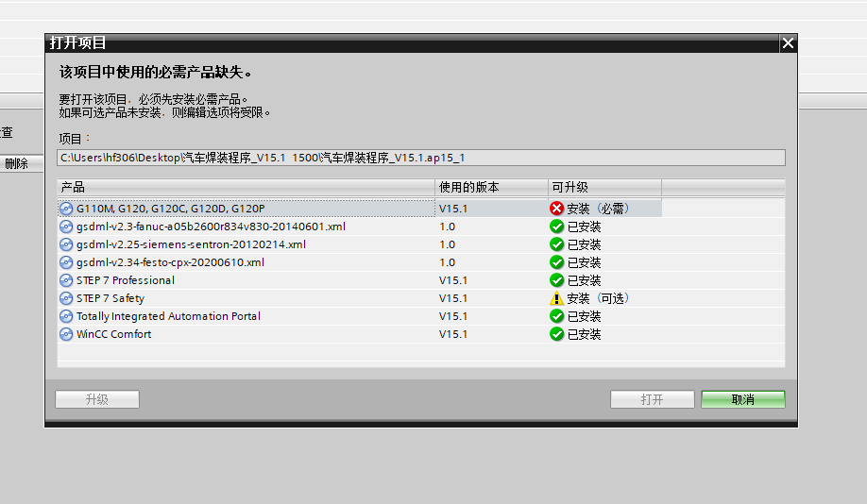This screenshot has height=504, width=867.
Task: Click the product icon beside G110M, G120 row
Action: (66, 209)
